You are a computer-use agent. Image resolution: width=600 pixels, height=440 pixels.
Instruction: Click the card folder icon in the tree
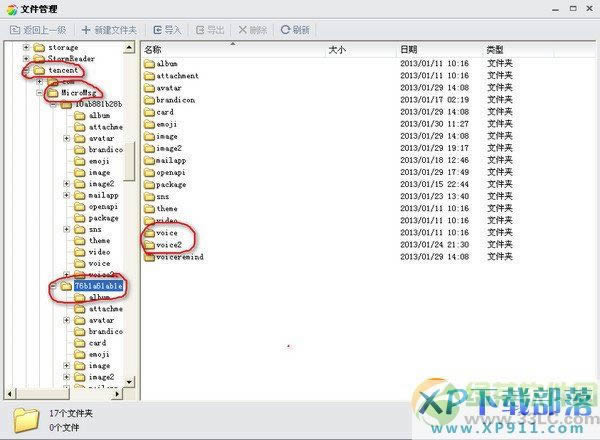pyautogui.click(x=80, y=343)
